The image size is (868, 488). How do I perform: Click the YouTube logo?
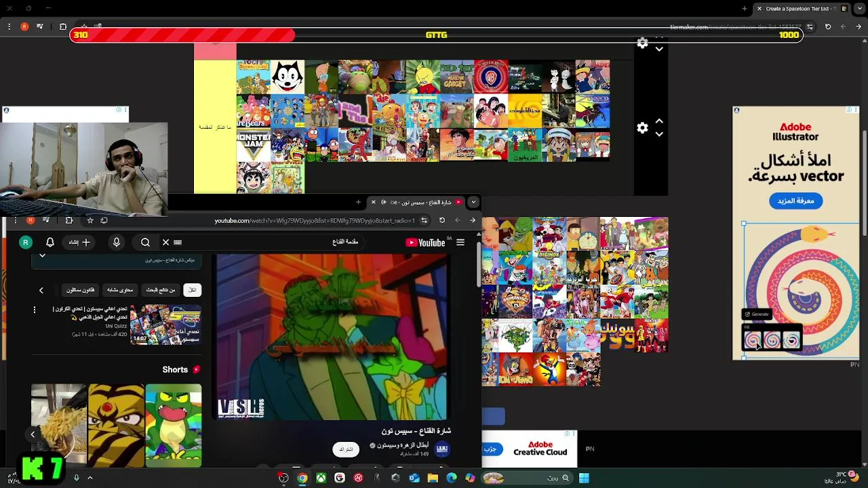pyautogui.click(x=425, y=243)
